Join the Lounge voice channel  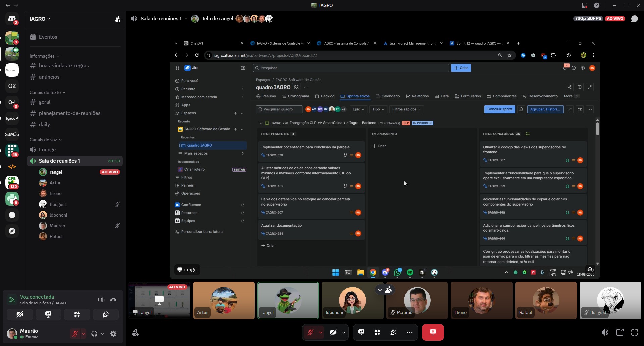click(75, 150)
